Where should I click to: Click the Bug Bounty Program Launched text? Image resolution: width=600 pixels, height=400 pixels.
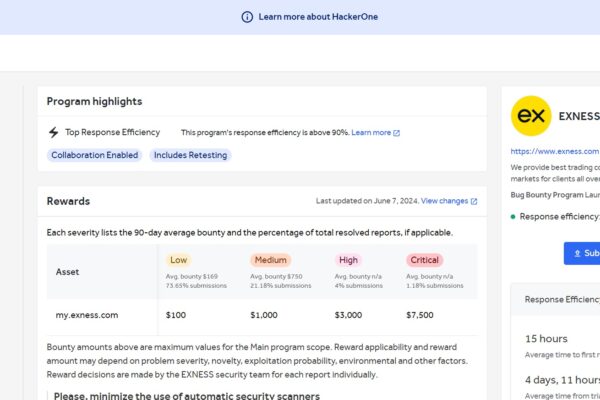click(x=555, y=195)
